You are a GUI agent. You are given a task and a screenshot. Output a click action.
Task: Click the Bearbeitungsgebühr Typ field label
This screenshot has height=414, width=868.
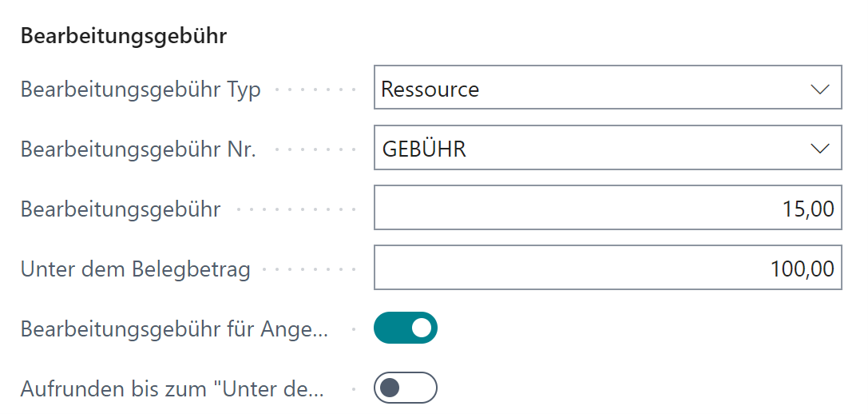point(141,90)
